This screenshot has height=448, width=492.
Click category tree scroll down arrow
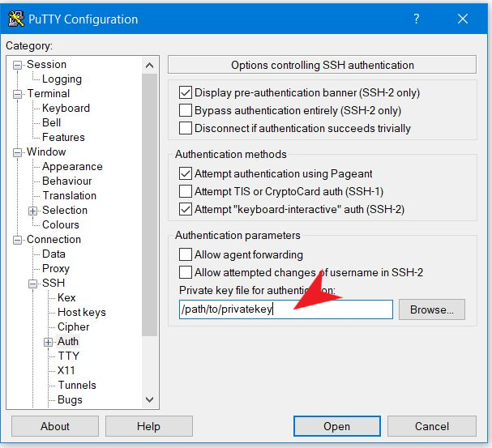150,400
